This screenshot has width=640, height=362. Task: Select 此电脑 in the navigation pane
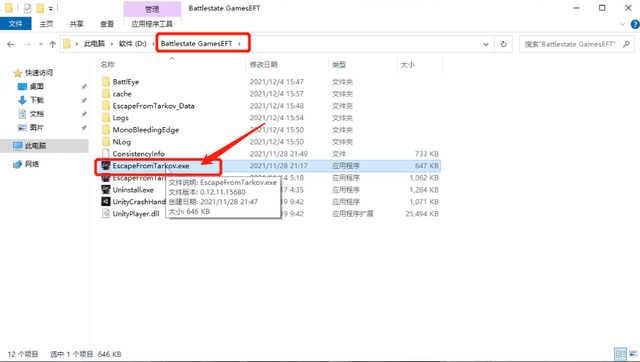tap(36, 146)
